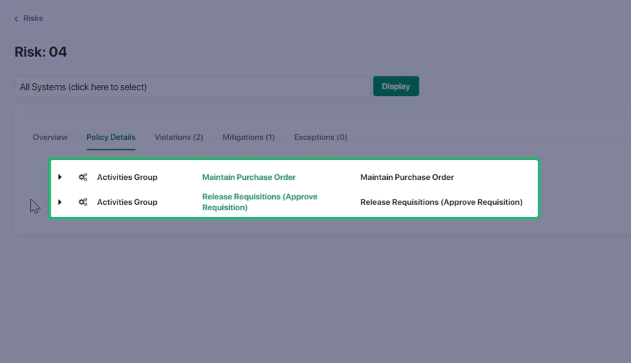The height and width of the screenshot is (364, 632).
Task: Click the black Release Requisitions description text
Action: tap(441, 202)
